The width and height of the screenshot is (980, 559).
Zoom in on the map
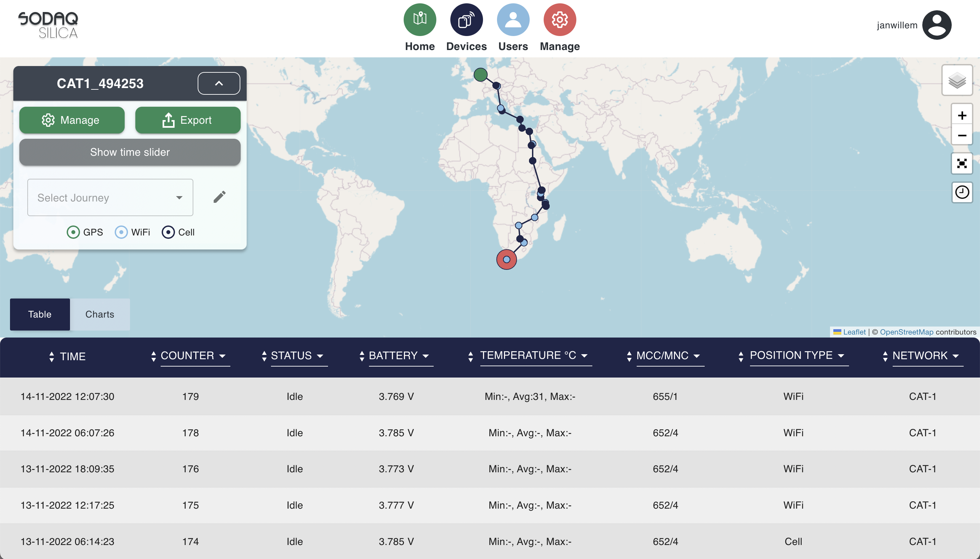click(x=962, y=115)
